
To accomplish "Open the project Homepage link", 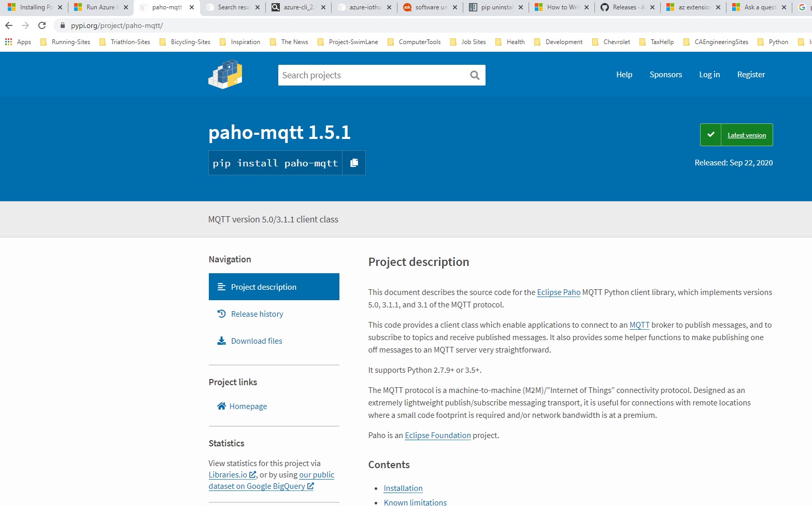I will click(x=248, y=406).
